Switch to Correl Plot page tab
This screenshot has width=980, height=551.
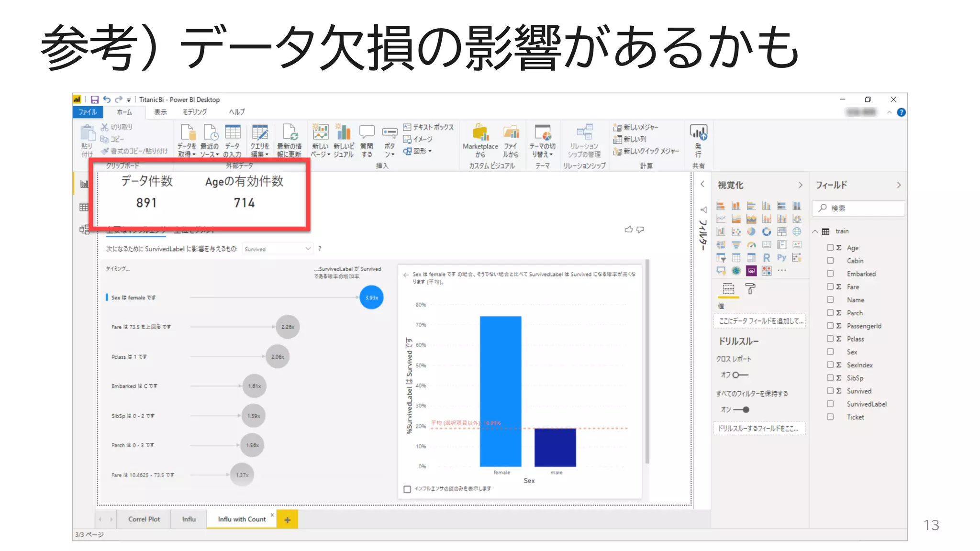[x=144, y=519]
